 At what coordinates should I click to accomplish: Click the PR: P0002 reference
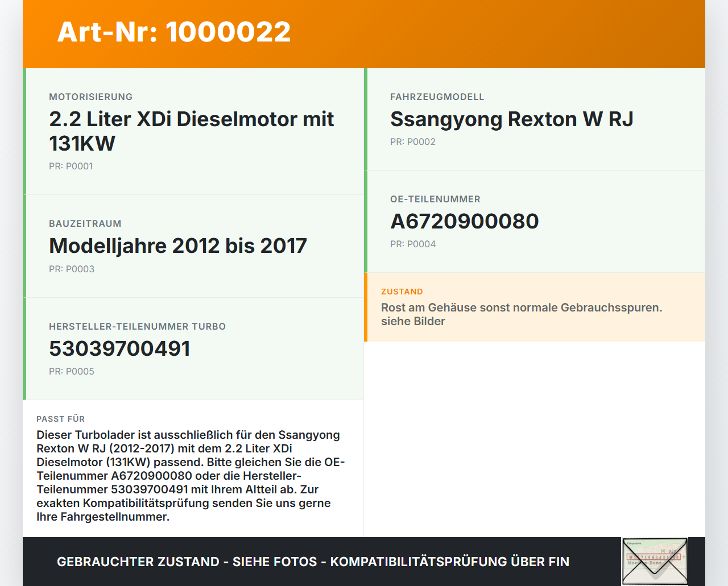[413, 142]
